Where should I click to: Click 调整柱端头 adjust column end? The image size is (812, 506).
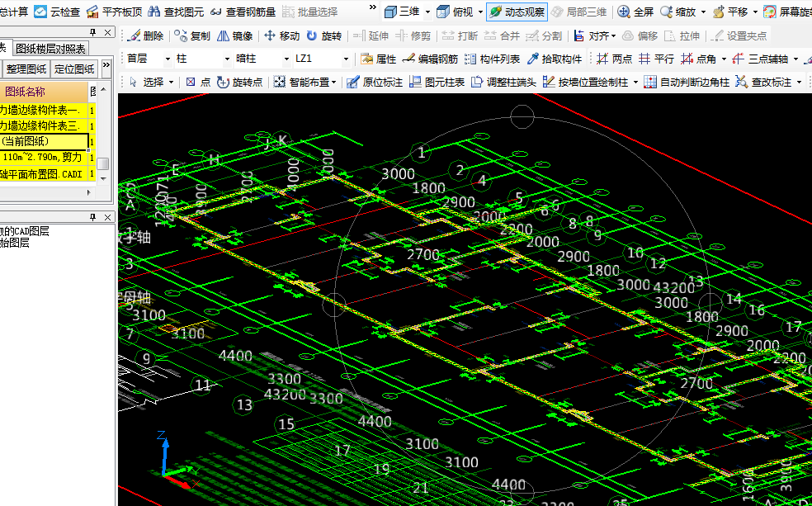(x=504, y=83)
